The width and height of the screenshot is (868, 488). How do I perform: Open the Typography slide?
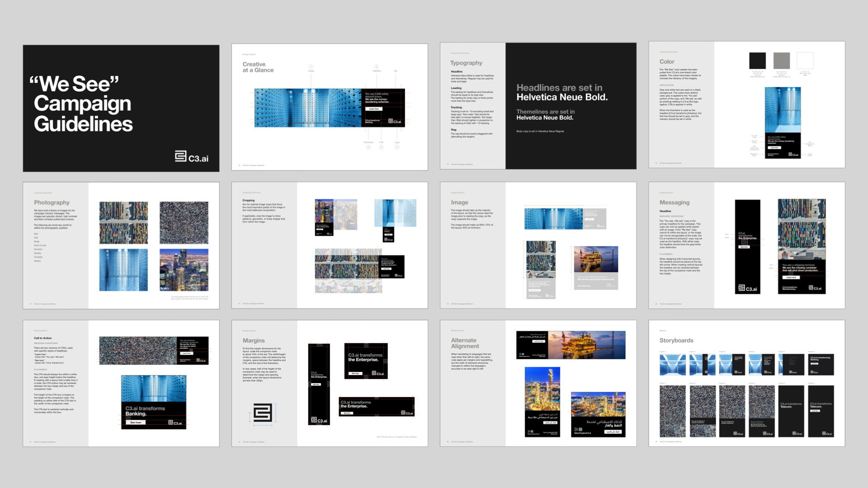[538, 106]
